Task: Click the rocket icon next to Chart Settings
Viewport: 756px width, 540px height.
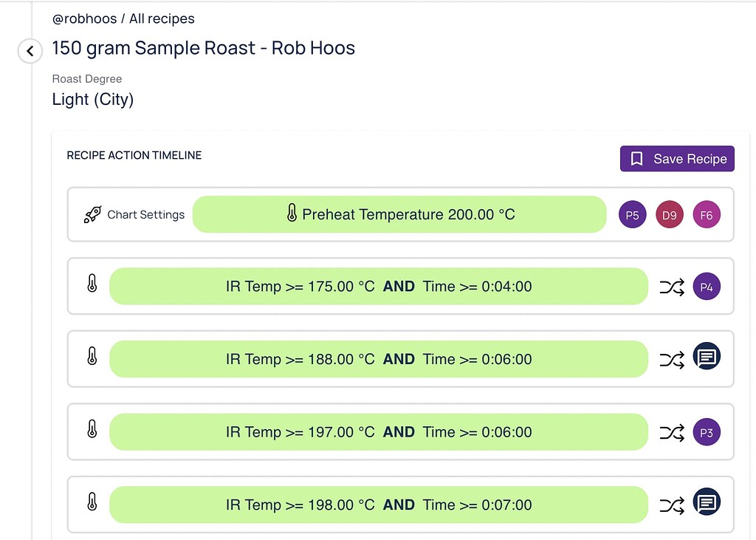Action: point(93,214)
